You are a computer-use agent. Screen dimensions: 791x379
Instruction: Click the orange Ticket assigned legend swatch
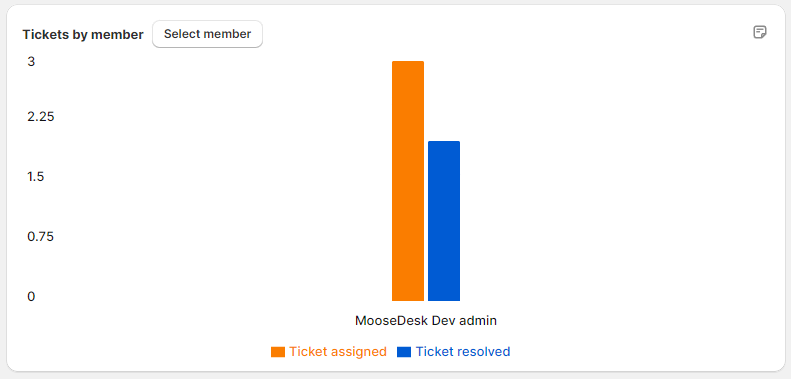tap(278, 352)
